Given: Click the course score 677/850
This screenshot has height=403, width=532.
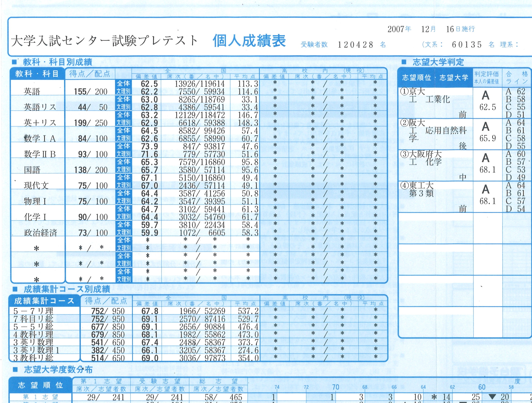Looking at the screenshot, I should click(x=108, y=327).
